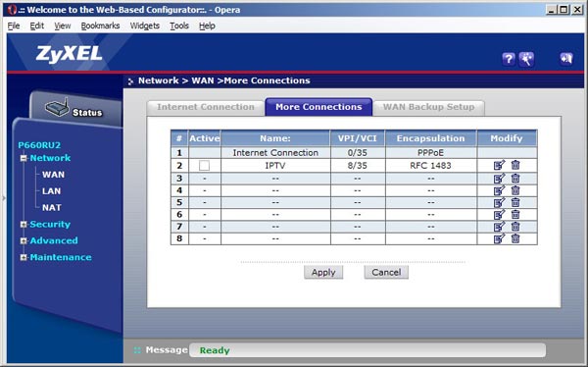This screenshot has height=367, width=588.
Task: Expand the Security tree section
Action: (x=24, y=225)
